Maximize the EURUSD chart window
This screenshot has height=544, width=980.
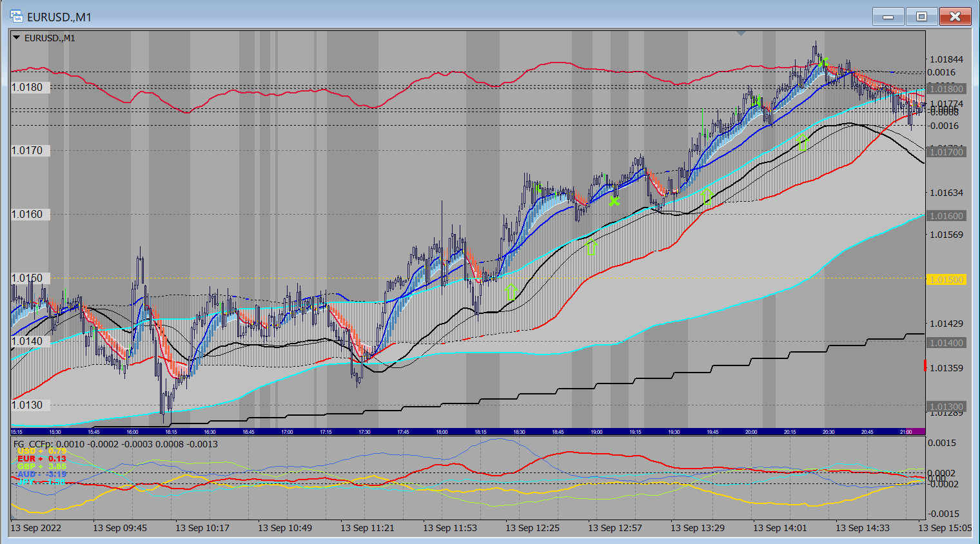click(921, 17)
